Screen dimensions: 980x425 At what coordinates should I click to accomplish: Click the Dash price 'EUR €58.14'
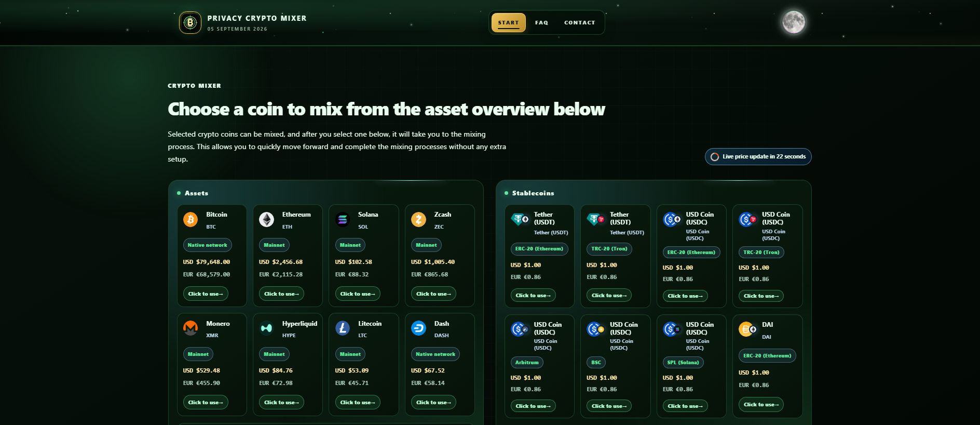pyautogui.click(x=428, y=383)
